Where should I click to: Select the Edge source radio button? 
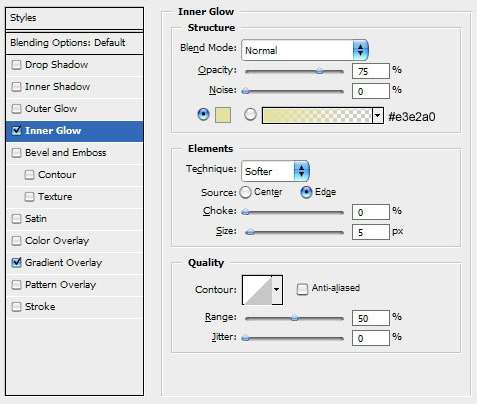pos(306,192)
